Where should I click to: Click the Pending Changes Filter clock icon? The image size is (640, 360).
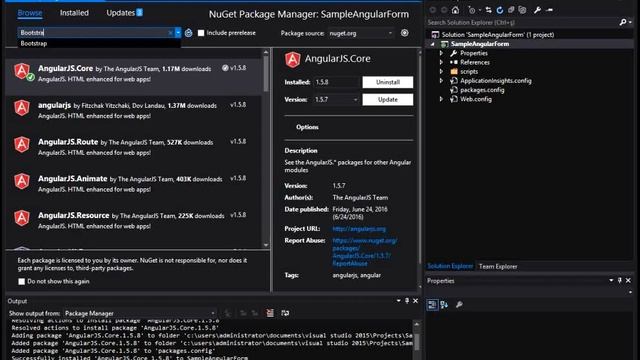(x=472, y=10)
